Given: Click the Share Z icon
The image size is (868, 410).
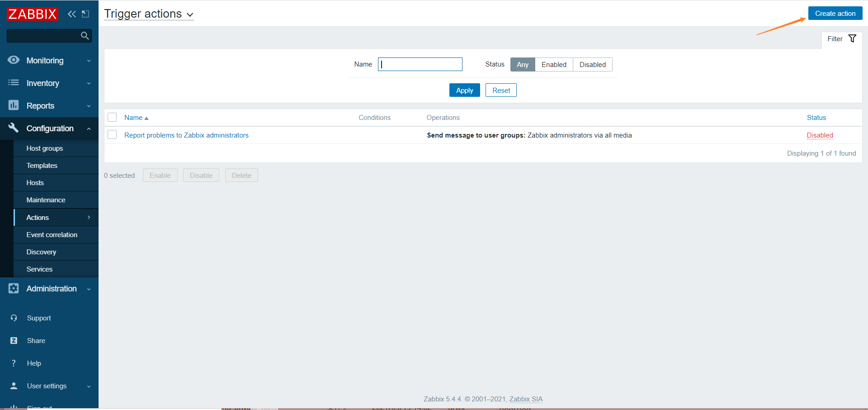Looking at the screenshot, I should coord(14,341).
